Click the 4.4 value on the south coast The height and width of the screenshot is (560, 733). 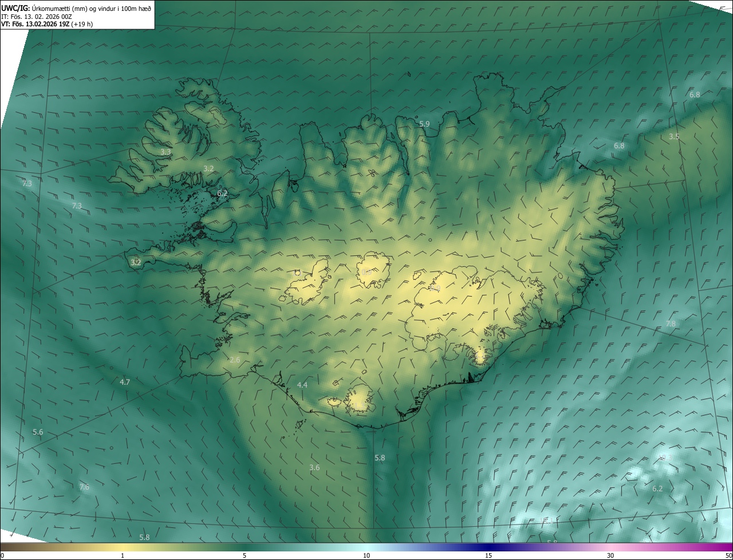click(x=302, y=385)
